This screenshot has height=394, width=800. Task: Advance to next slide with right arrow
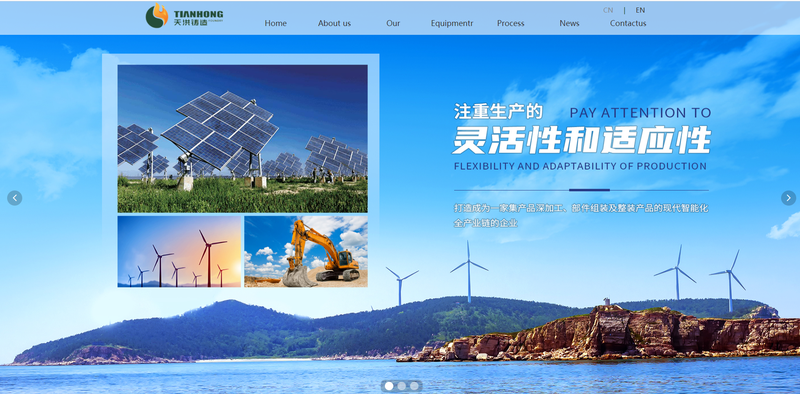point(788,198)
